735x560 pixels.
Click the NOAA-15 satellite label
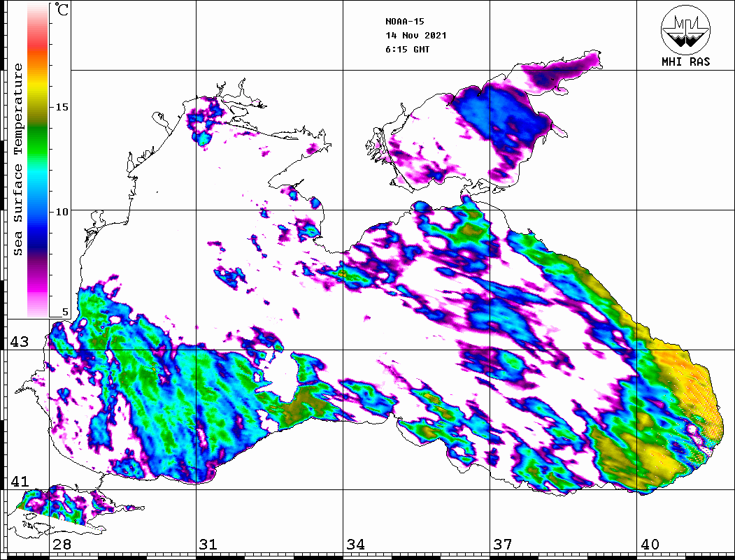404,22
